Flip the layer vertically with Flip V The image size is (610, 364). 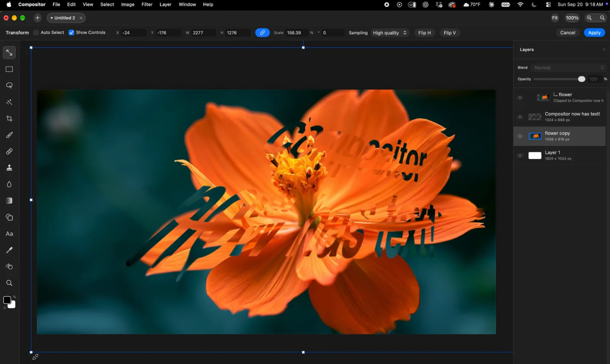449,33
